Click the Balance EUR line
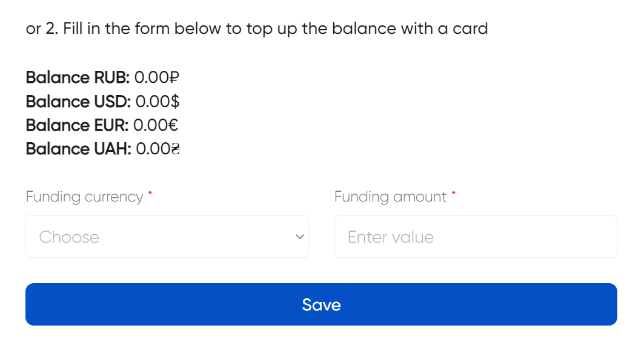This screenshot has width=644, height=354. (101, 125)
